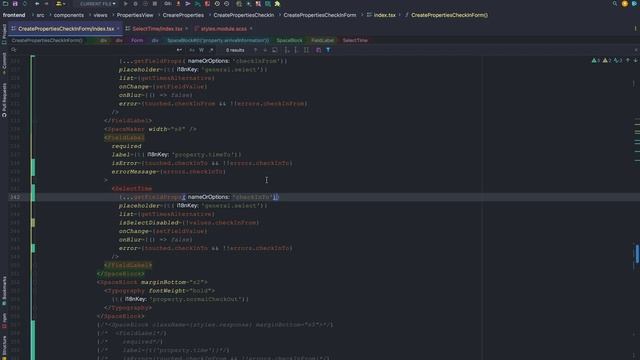This screenshot has width=640, height=360.
Task: Toggle the Filter search results funnel icon
Action: tap(328, 50)
